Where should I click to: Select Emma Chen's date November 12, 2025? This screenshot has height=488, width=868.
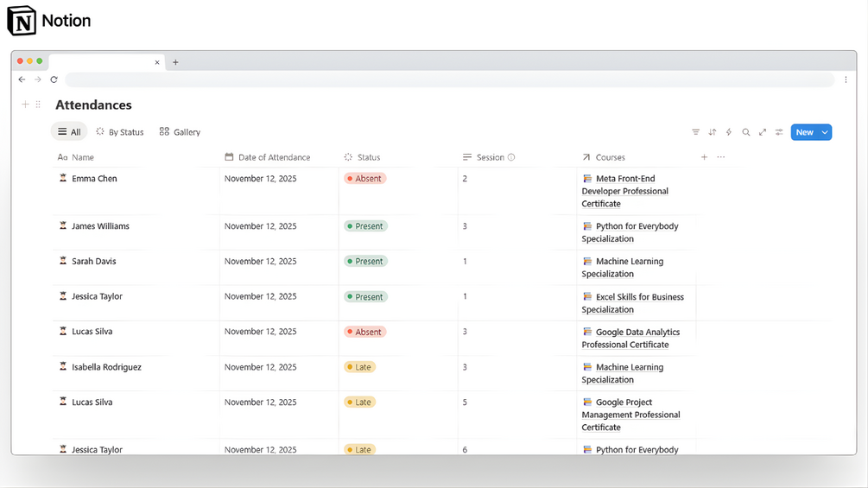coord(261,179)
